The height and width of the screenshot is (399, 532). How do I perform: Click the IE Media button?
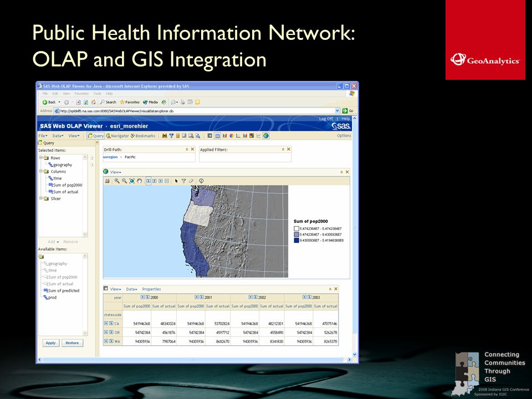150,102
